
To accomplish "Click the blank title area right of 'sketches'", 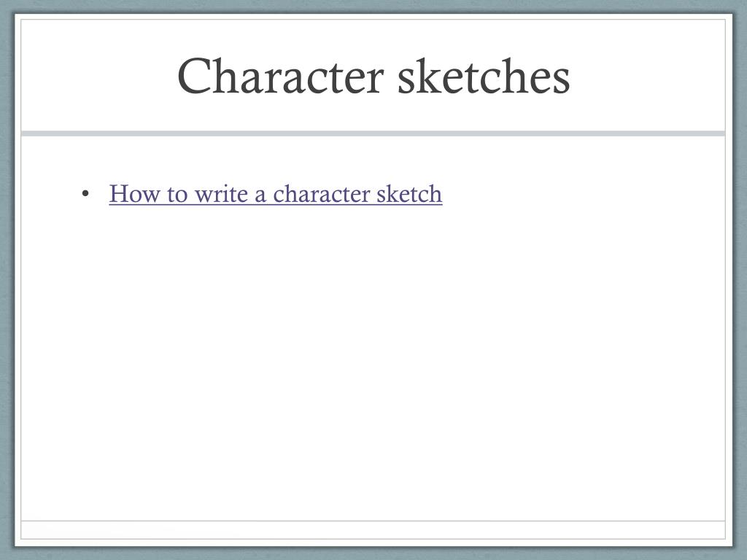I will click(x=648, y=76).
